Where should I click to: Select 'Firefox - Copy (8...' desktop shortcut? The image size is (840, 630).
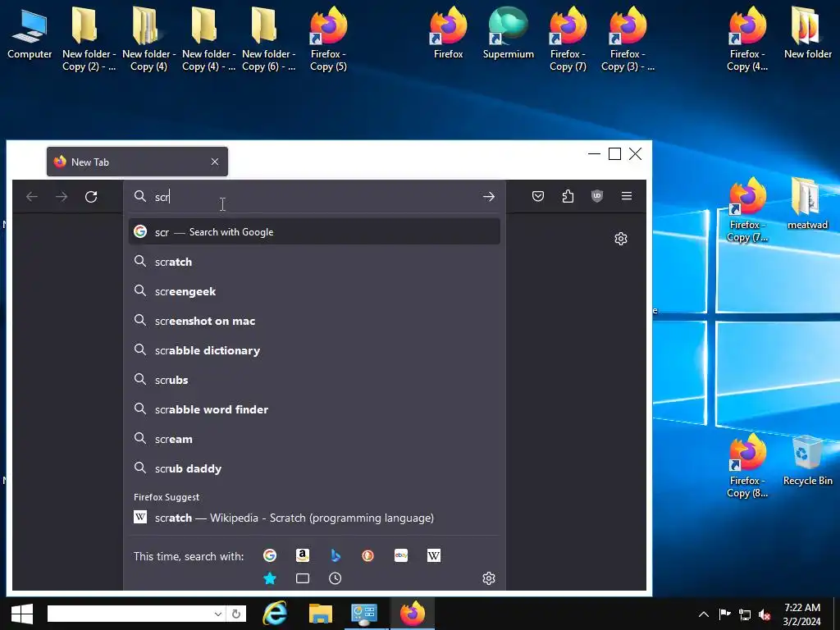[x=746, y=466]
